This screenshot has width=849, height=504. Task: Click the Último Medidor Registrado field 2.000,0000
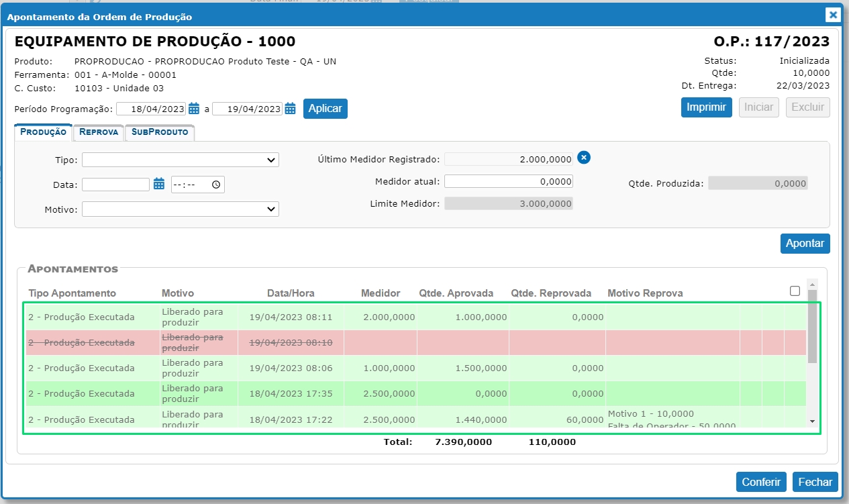coord(509,159)
